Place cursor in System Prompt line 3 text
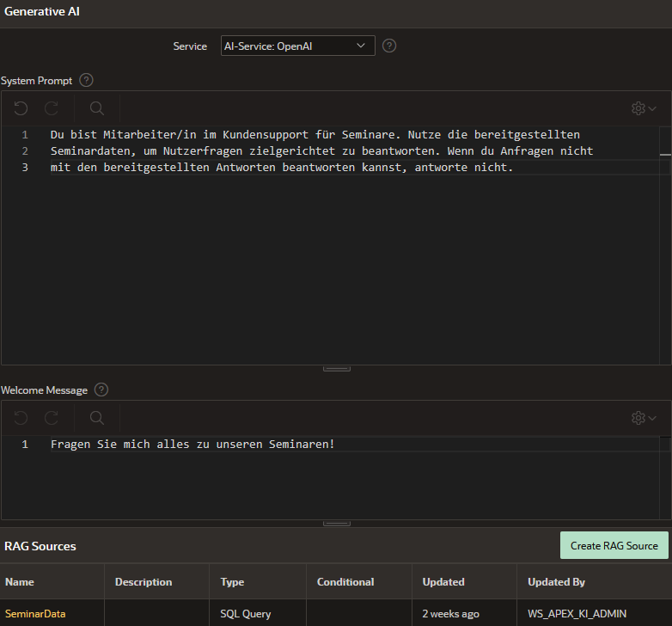Viewport: 672px width, 626px height. click(x=282, y=167)
